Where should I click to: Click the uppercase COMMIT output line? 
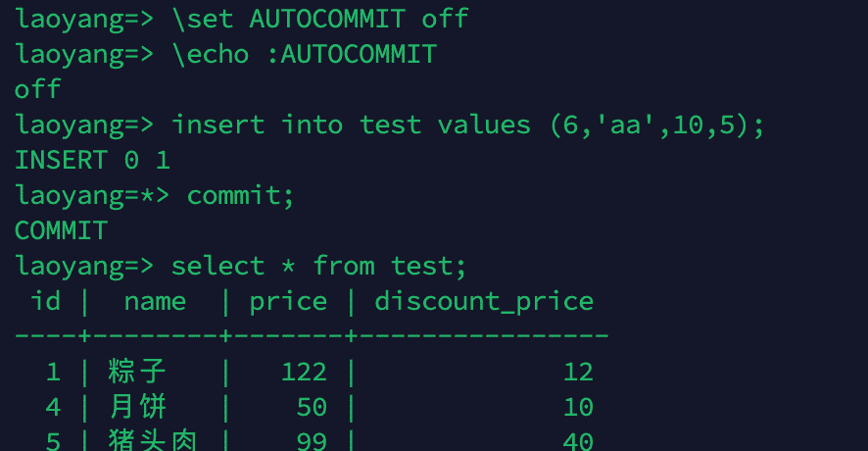tap(61, 230)
